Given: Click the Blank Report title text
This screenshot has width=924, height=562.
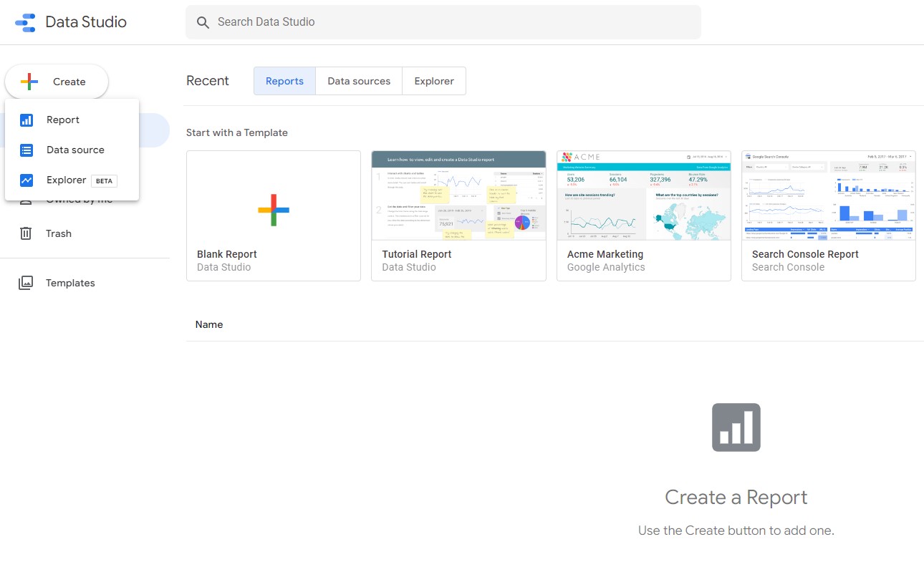Looking at the screenshot, I should 227,254.
